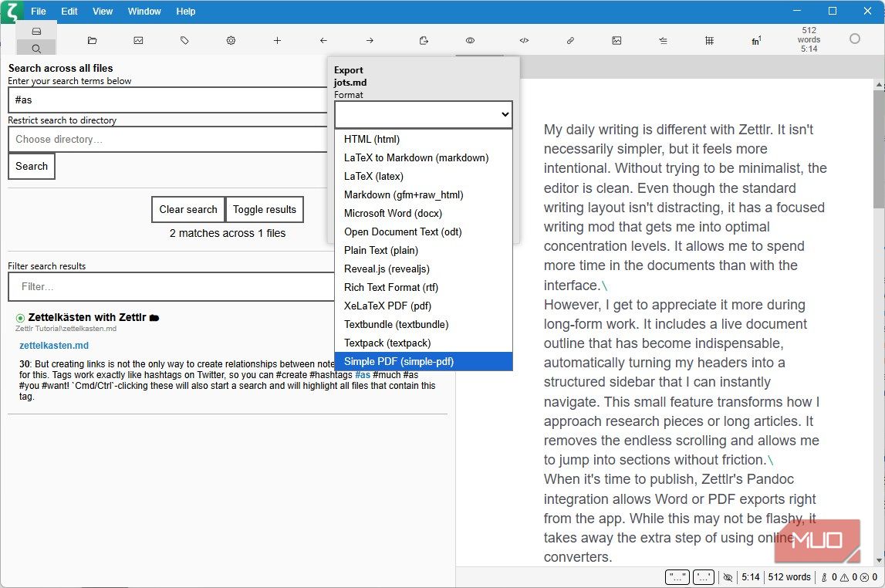Open preferences gear icon
Viewport: 885px width, 588px height.
(231, 41)
